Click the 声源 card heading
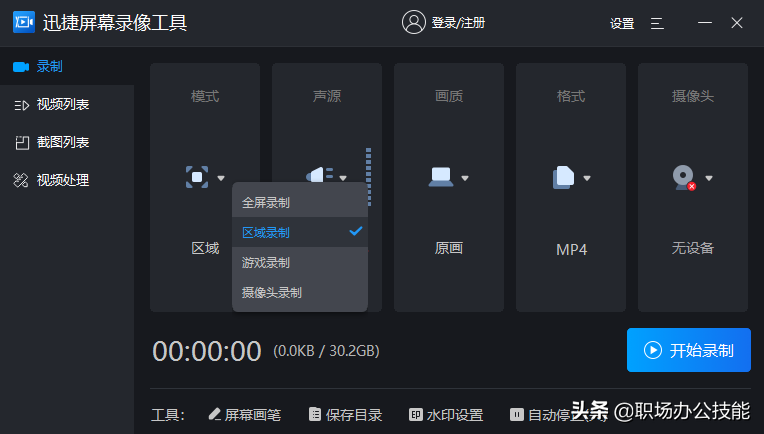This screenshot has height=434, width=764. 327,96
